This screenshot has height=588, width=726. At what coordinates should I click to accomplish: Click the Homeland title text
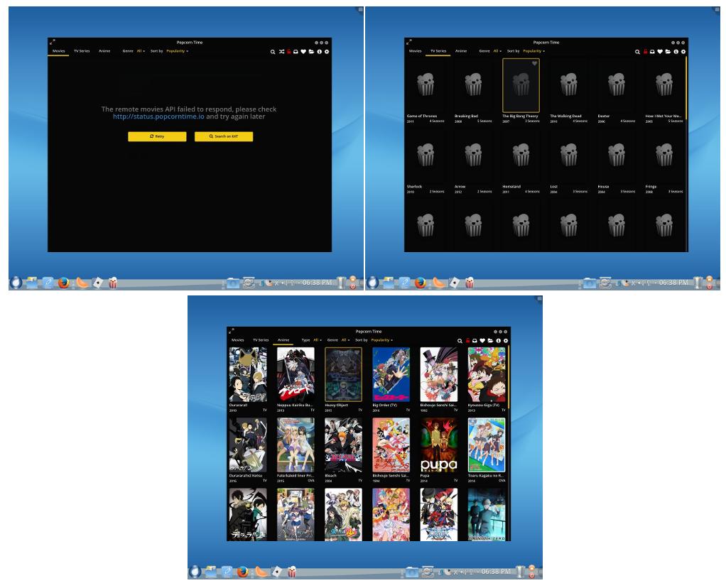point(511,187)
